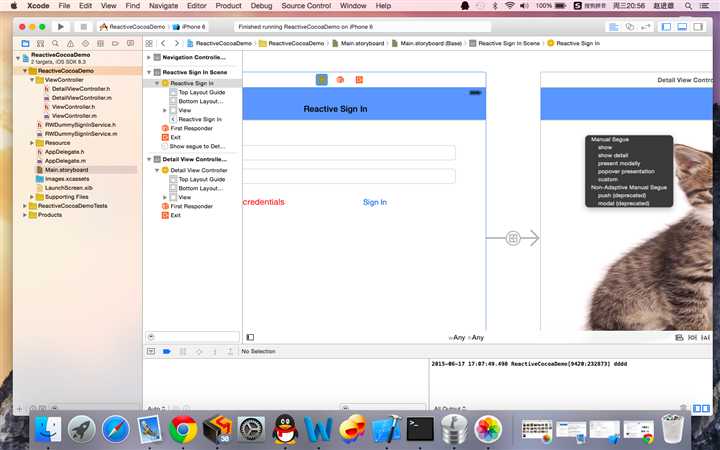Select DetailViewController.m in the file list
Image resolution: width=720 pixels, height=450 pixels.
click(80, 98)
